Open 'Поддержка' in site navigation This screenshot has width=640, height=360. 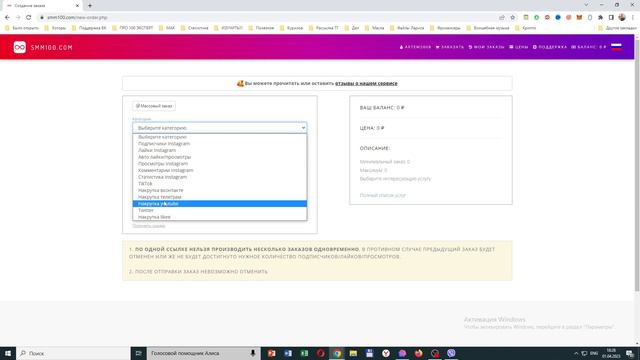pyautogui.click(x=550, y=47)
